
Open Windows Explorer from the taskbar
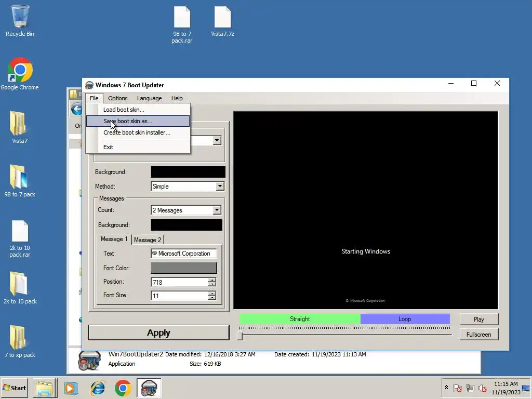45,388
